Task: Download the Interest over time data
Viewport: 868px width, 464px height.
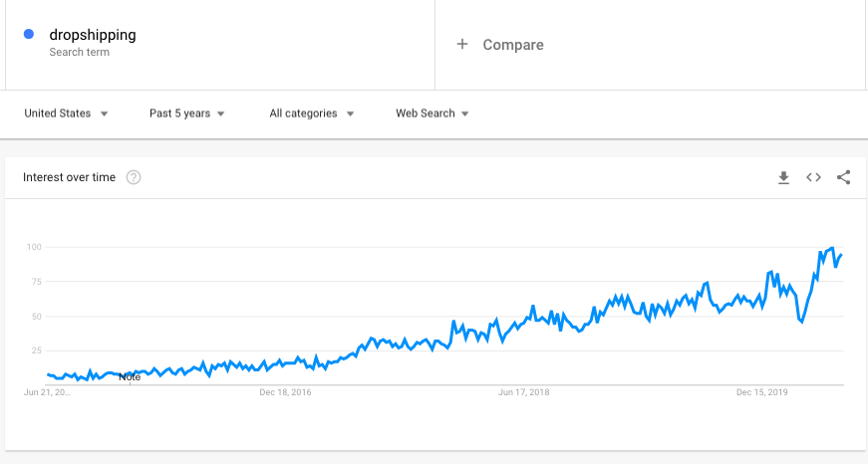Action: point(783,177)
